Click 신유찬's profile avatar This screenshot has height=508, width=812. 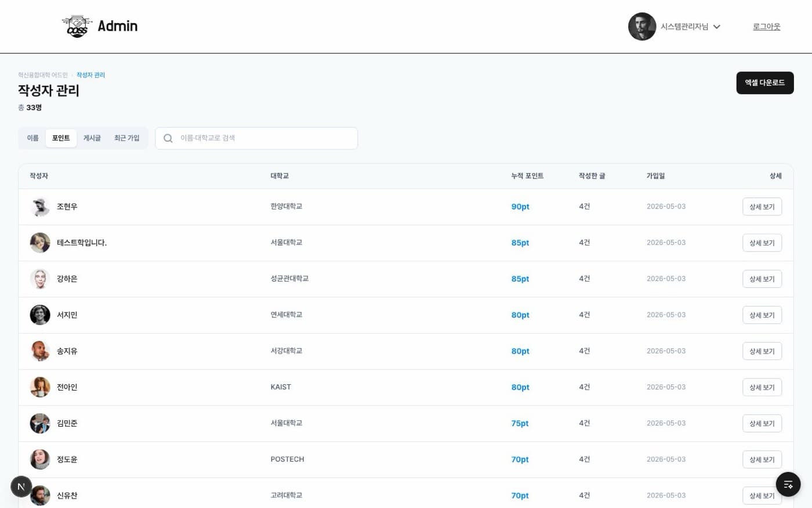tap(40, 495)
